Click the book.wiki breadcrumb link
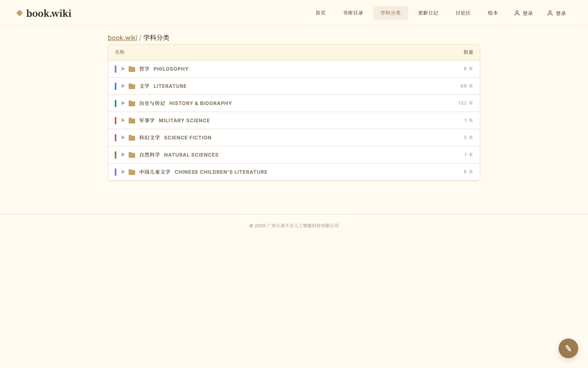588x368 pixels. point(122,38)
